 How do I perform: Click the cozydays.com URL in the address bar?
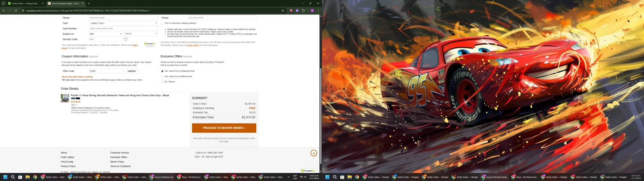tap(88, 10)
